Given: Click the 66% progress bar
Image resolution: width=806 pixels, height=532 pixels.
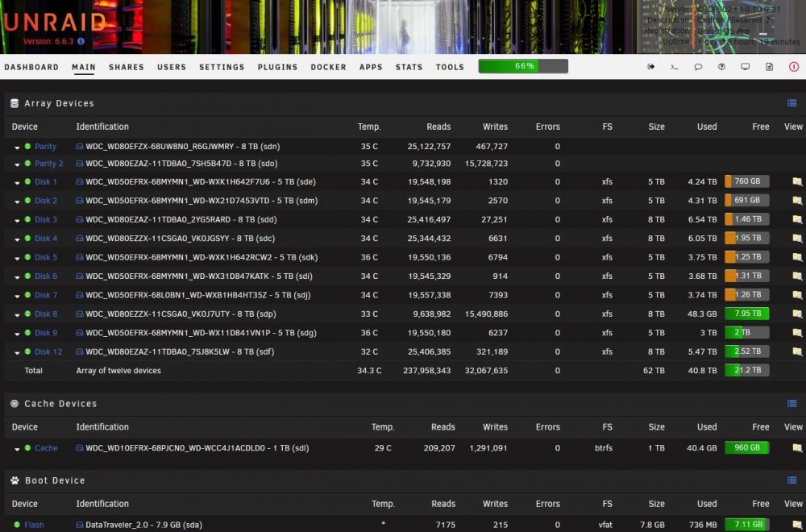Looking at the screenshot, I should (x=523, y=66).
